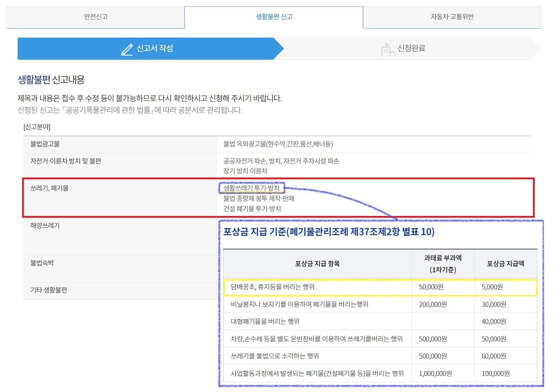The height and width of the screenshot is (392, 554).
Task: Click the [신고분야] label
Action: (x=37, y=127)
